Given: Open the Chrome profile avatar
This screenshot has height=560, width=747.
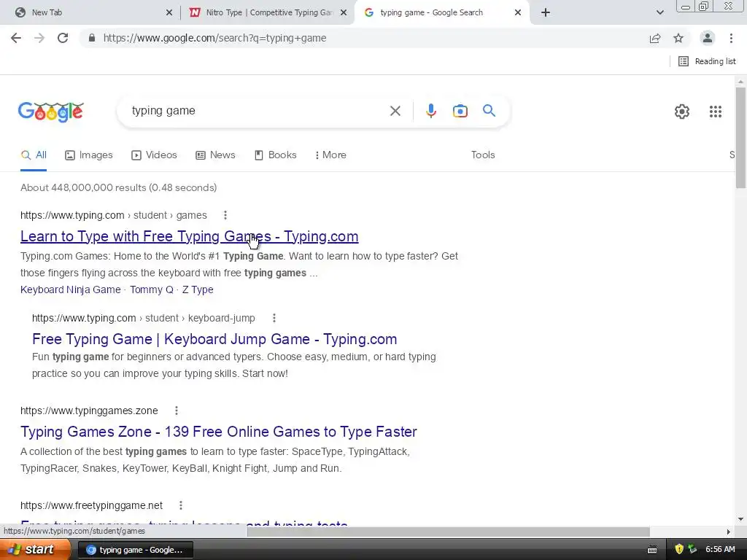Looking at the screenshot, I should (708, 38).
